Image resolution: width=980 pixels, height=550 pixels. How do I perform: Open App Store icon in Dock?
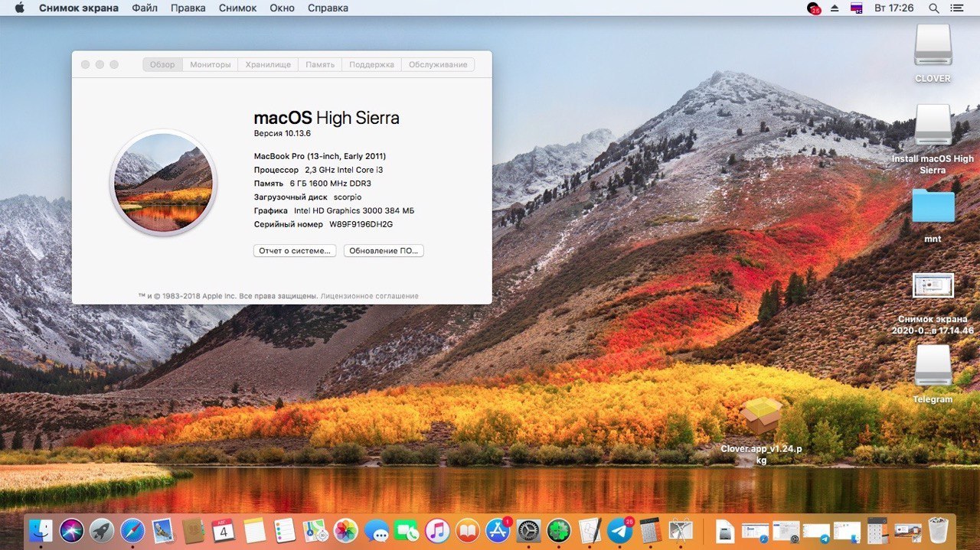pos(498,530)
